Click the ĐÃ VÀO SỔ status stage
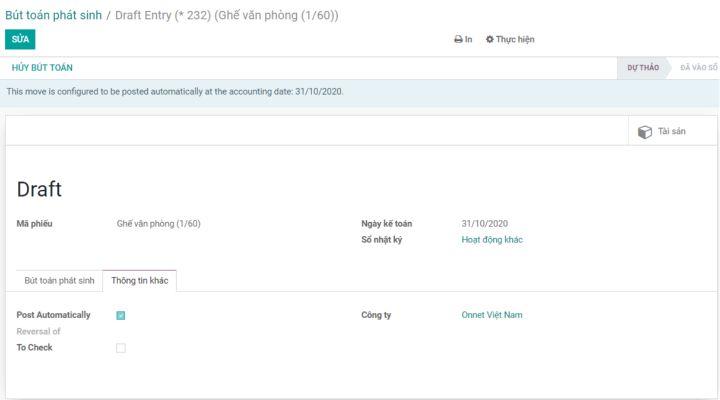This screenshot has width=720, height=400. [698, 68]
